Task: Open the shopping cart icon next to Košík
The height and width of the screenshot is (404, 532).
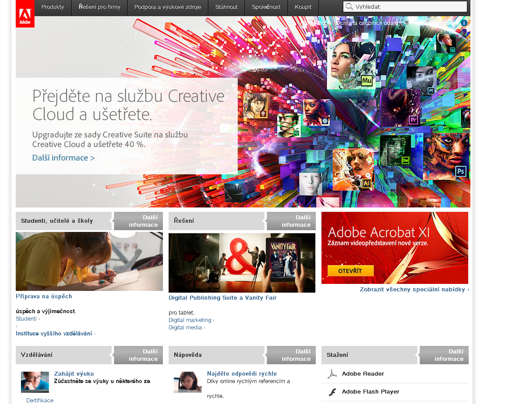Action: coord(406,23)
